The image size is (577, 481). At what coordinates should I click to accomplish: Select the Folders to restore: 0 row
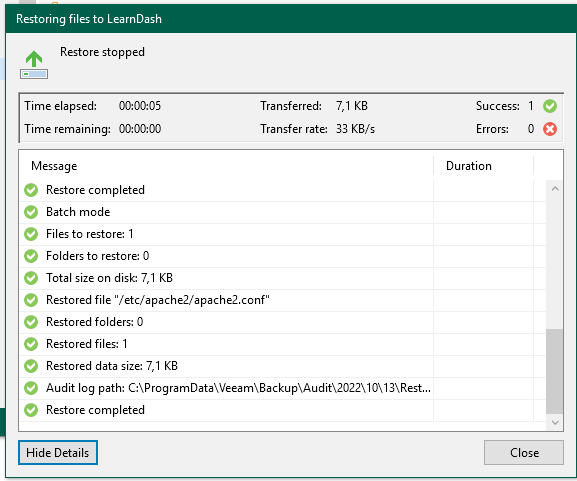click(283, 256)
